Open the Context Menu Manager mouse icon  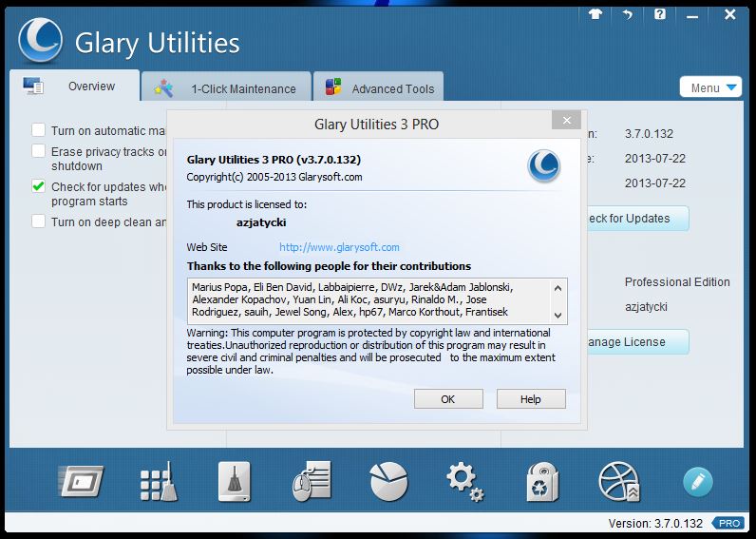(312, 482)
